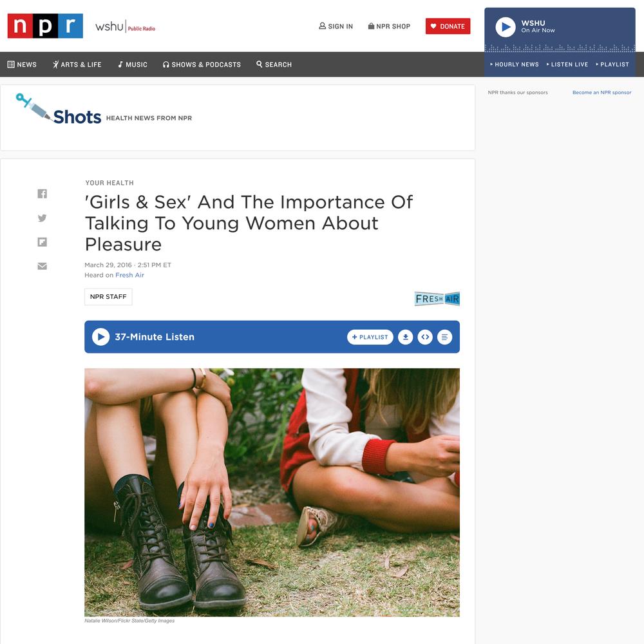The width and height of the screenshot is (644, 644).
Task: Follow the Fresh Air link
Action: click(130, 275)
